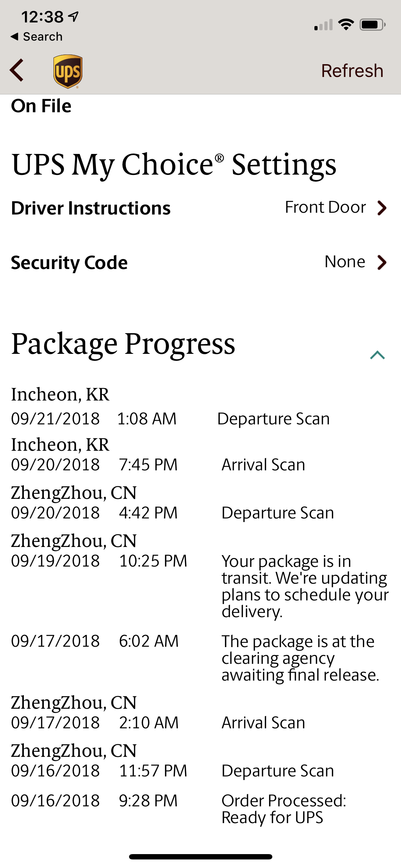Tap the Wi-Fi status icon

[346, 24]
